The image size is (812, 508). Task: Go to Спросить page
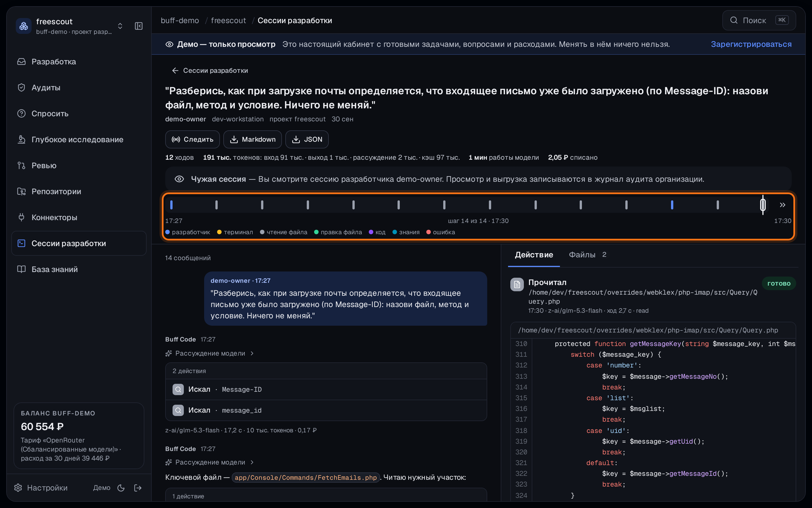(79, 113)
